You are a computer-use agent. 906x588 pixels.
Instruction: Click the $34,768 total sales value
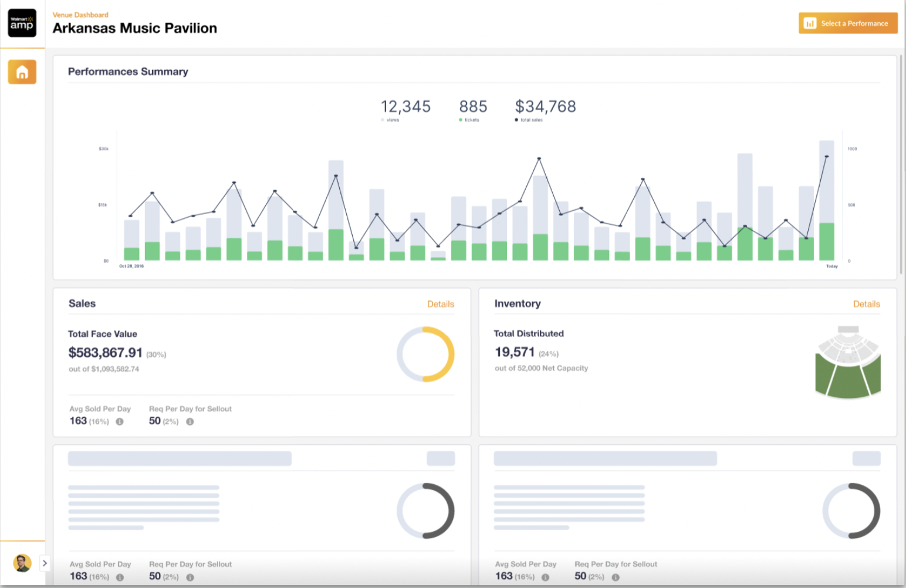click(545, 106)
